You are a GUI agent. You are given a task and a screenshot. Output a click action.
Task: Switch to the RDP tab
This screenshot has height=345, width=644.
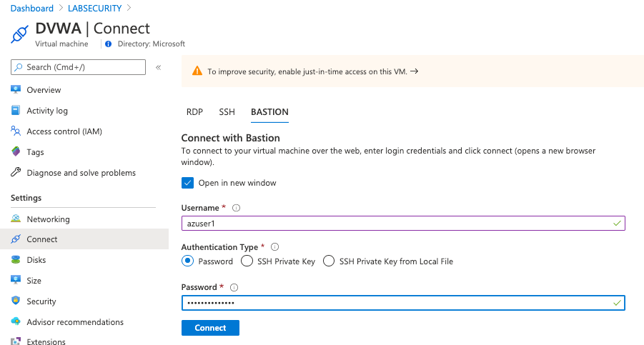click(x=194, y=112)
